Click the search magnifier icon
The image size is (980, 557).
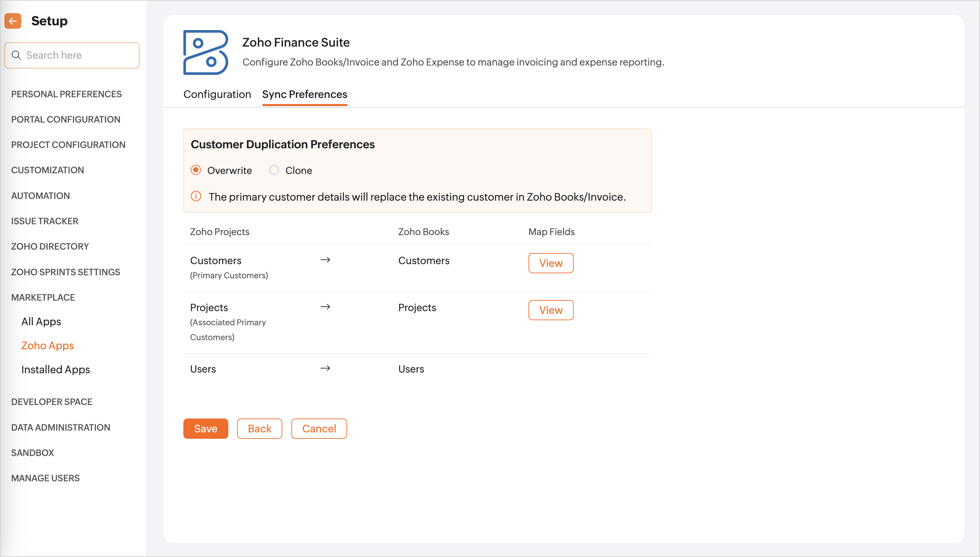coord(16,55)
